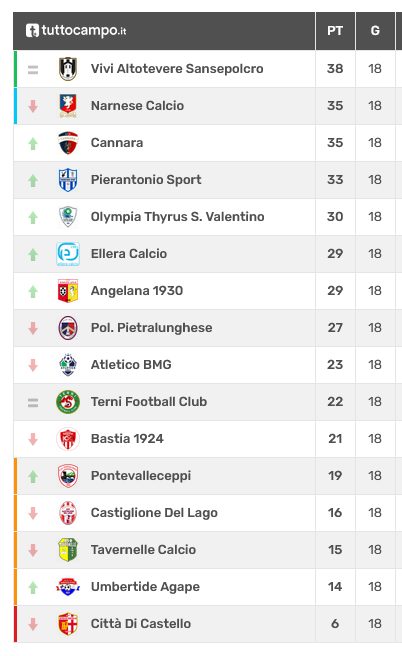Open the Ellera Calcio blue logo
The width and height of the screenshot is (402, 656).
(68, 254)
